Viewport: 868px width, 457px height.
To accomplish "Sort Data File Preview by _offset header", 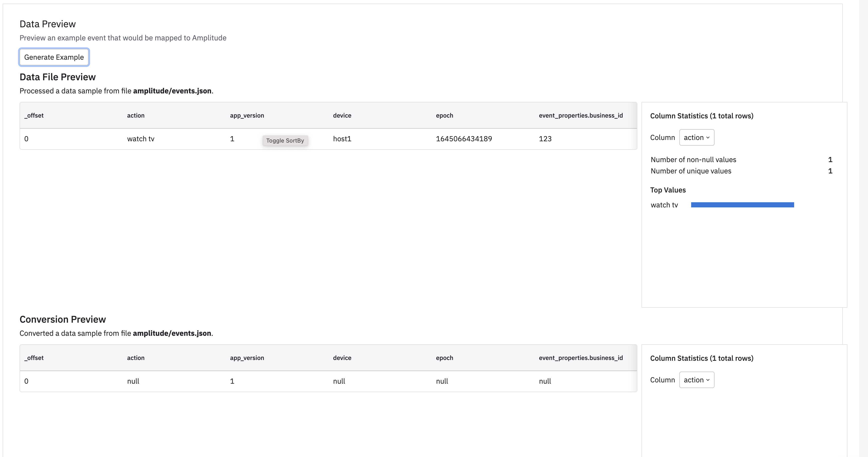I will [34, 116].
